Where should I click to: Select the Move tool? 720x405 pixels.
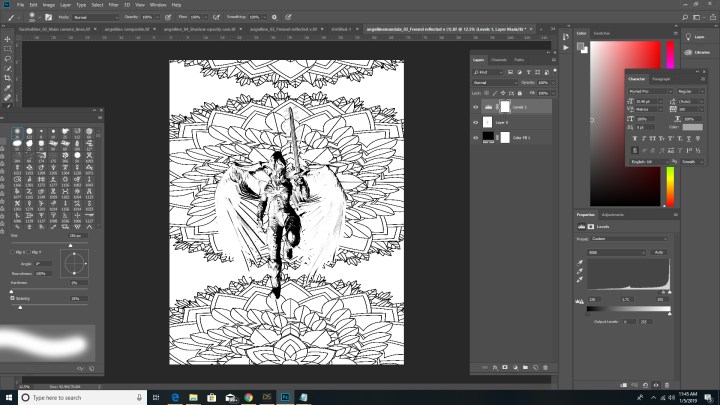click(x=8, y=38)
